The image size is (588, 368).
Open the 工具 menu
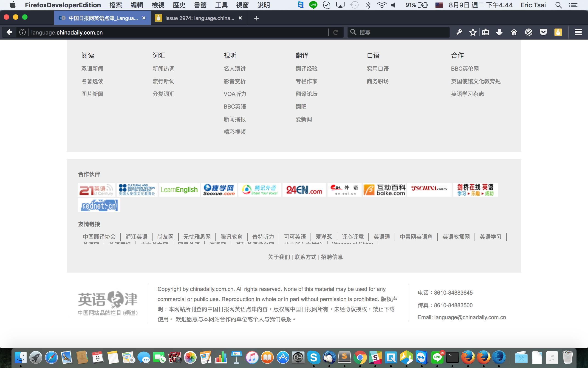click(x=221, y=5)
